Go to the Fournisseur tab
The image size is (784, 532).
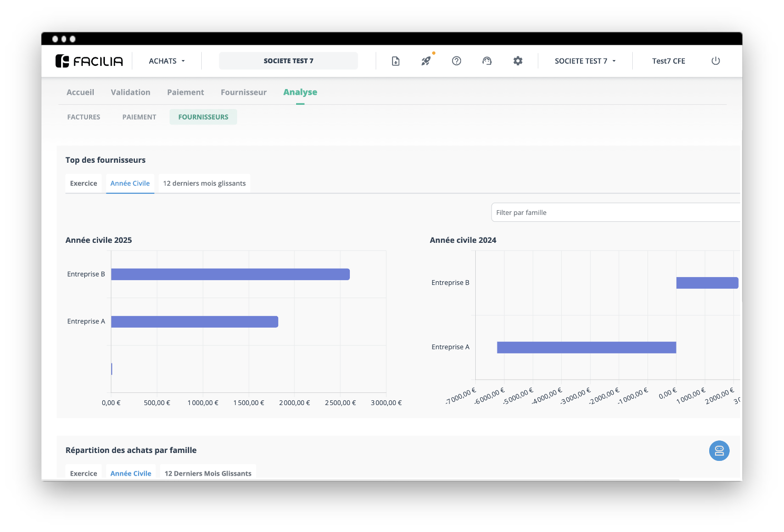[x=243, y=92]
